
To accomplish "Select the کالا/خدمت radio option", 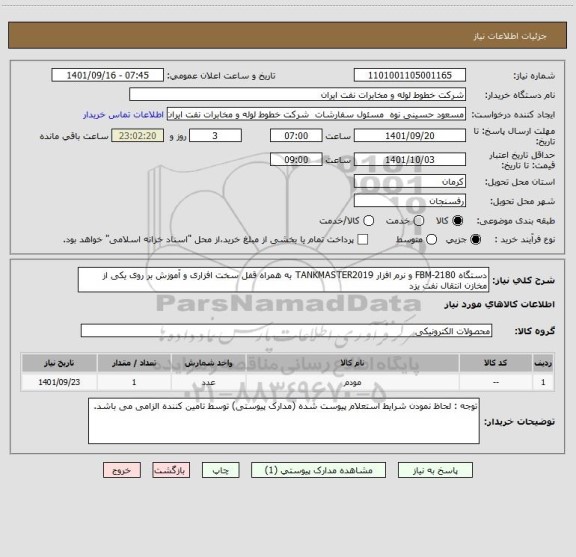I will click(368, 220).
